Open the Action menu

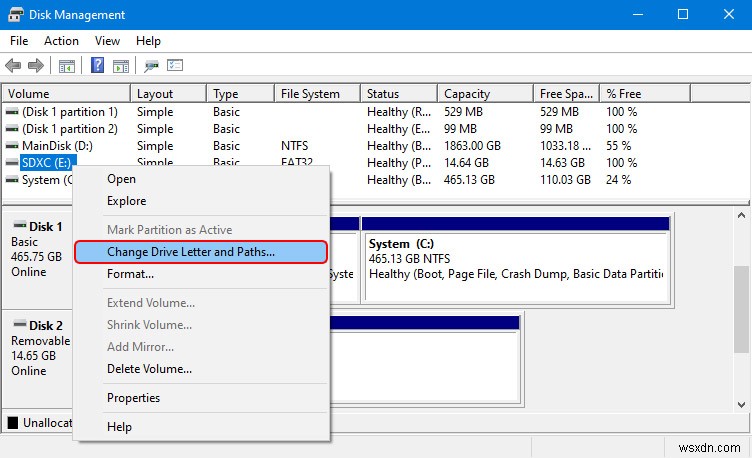coord(61,41)
